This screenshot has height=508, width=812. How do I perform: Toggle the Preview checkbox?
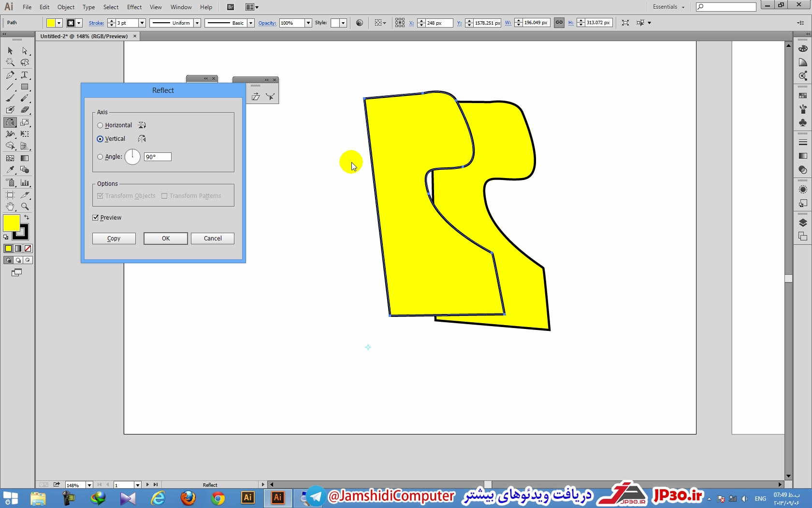coord(96,218)
